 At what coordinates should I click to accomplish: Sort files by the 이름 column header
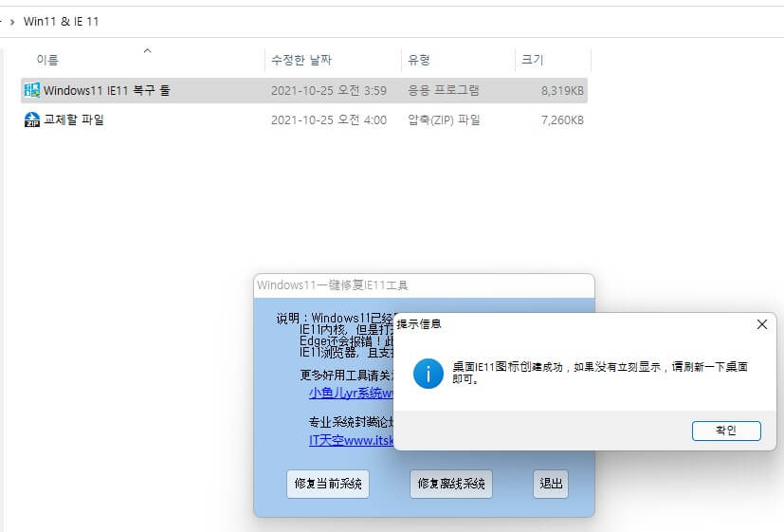pos(47,60)
